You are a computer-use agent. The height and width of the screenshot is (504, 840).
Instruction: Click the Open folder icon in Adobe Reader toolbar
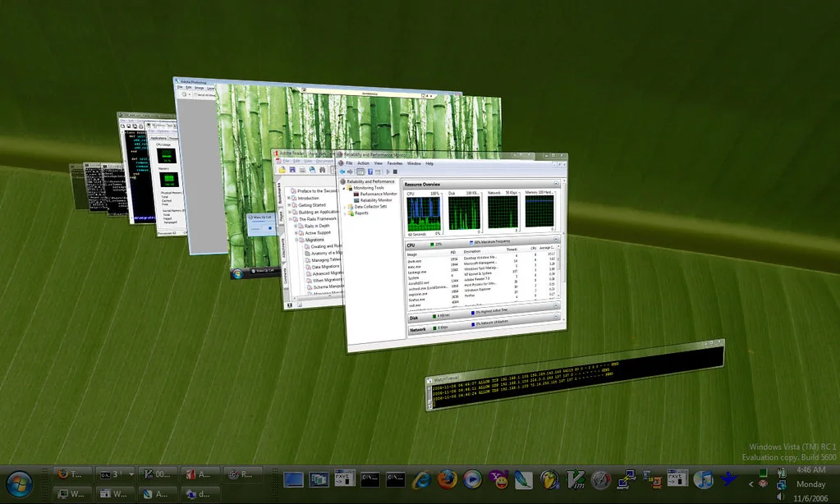click(282, 170)
